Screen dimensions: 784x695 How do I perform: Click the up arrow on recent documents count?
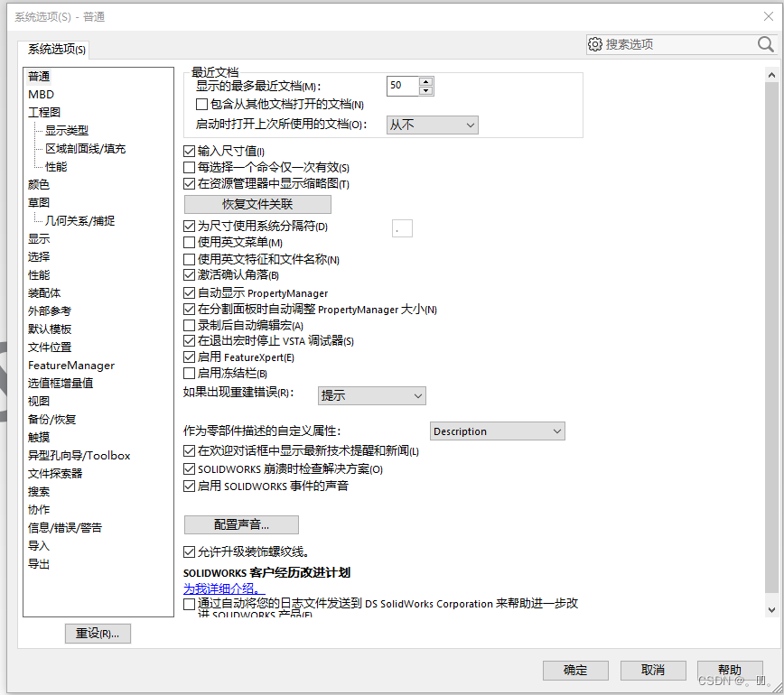point(425,80)
